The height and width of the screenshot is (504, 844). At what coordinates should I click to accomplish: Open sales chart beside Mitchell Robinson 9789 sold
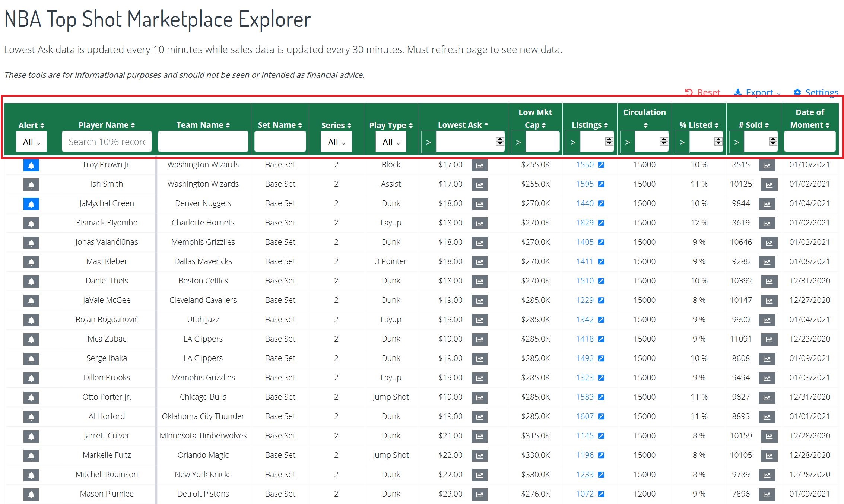pos(767,475)
